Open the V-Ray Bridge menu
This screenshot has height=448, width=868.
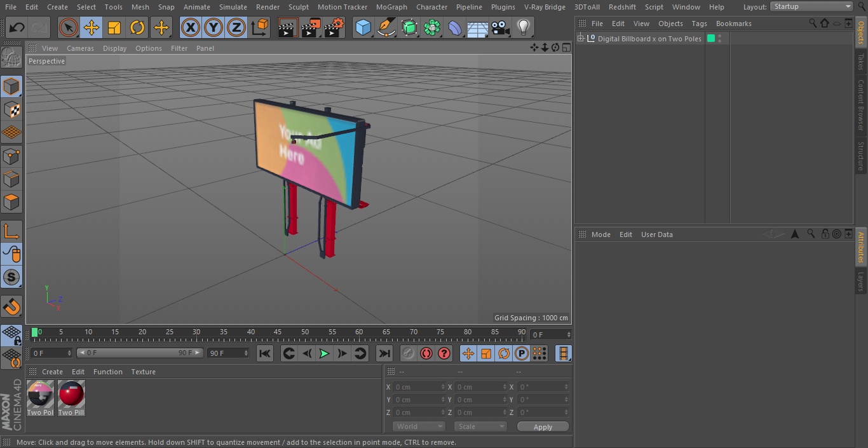point(545,7)
